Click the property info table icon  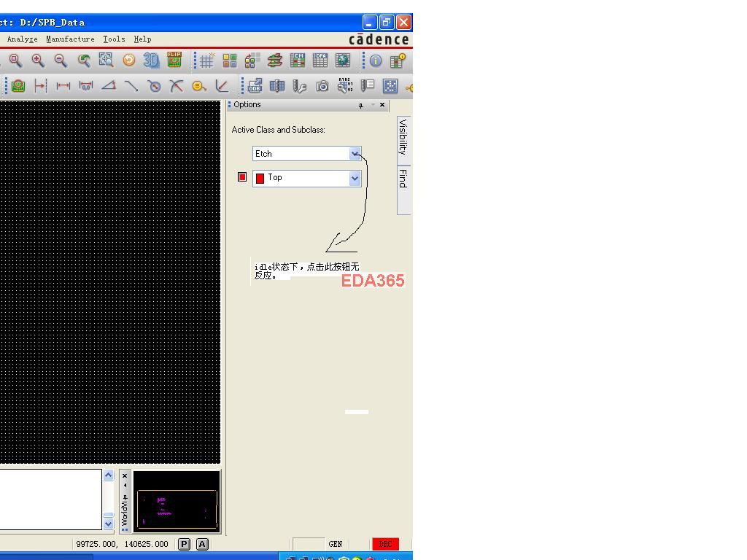(x=398, y=61)
